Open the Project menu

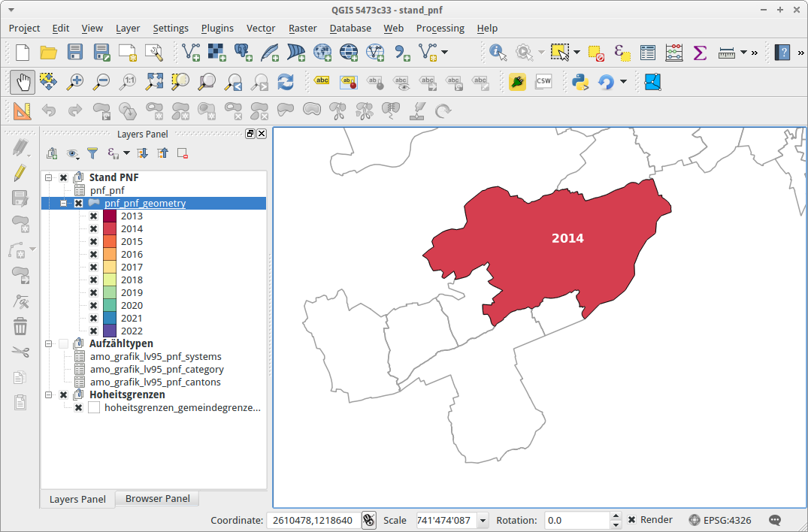click(x=24, y=29)
